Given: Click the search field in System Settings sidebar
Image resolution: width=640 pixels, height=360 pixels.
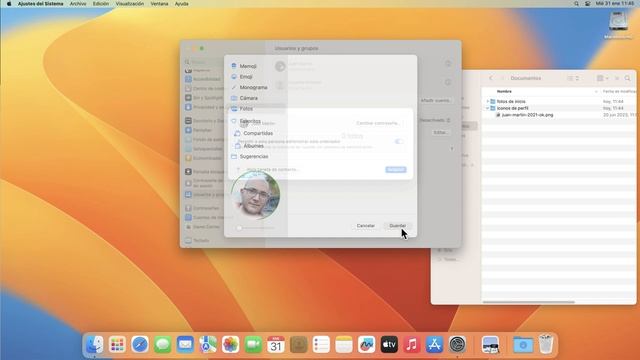Looking at the screenshot, I should [x=203, y=62].
